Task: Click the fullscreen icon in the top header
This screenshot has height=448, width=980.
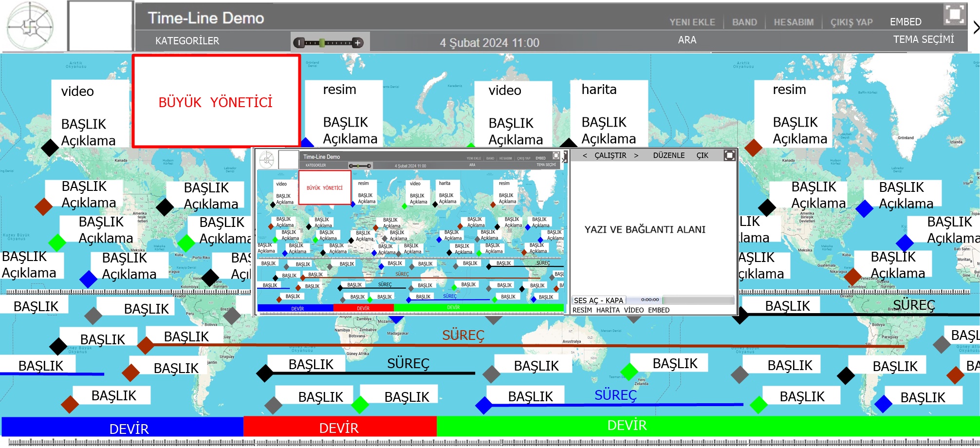Action: (954, 14)
